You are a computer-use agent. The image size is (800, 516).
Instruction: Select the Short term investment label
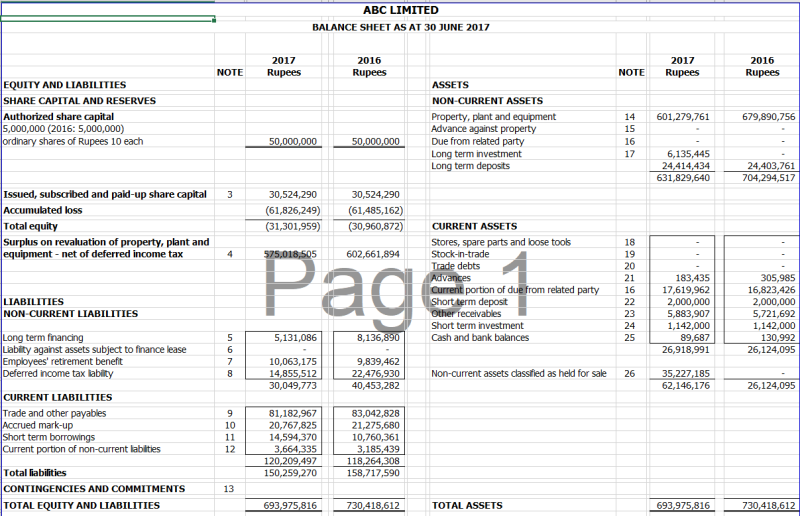(x=477, y=326)
